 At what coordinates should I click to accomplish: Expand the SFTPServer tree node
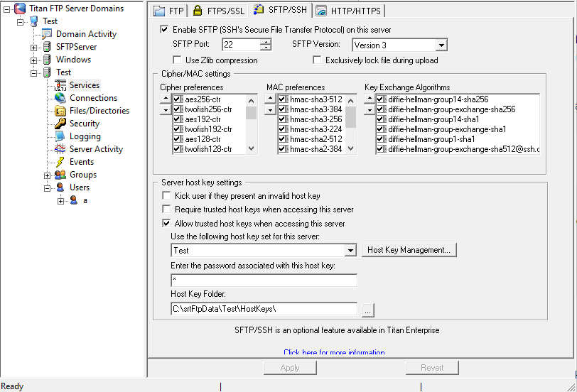tap(34, 47)
